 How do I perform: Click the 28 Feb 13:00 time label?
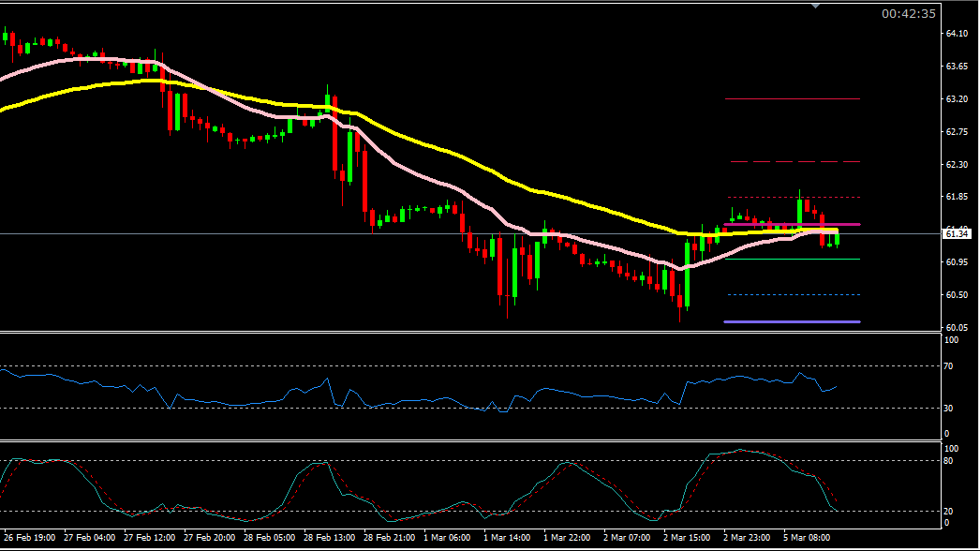[330, 538]
